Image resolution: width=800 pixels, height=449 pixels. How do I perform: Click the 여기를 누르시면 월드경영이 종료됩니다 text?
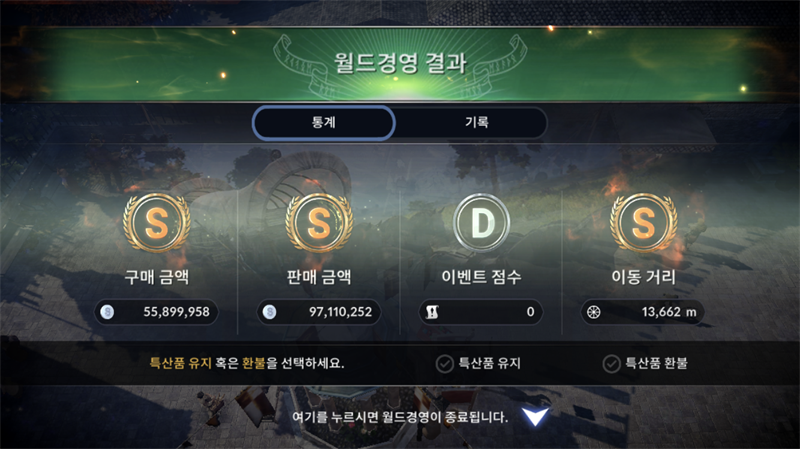pos(400,417)
